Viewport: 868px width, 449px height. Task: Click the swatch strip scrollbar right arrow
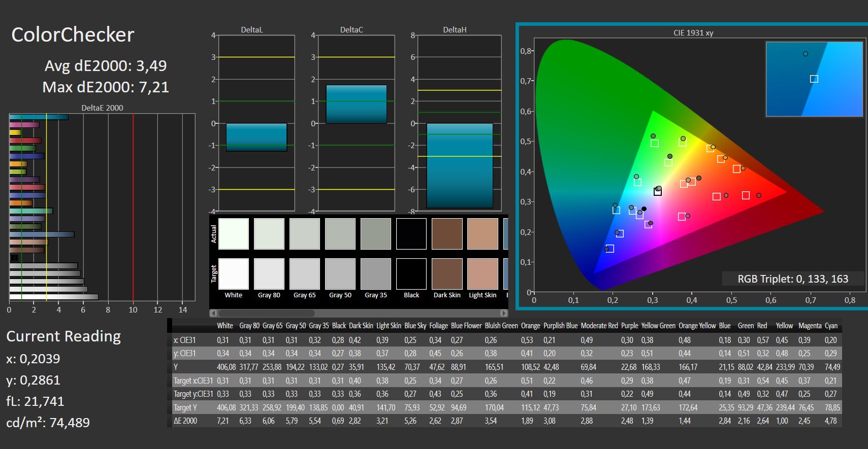pyautogui.click(x=504, y=313)
